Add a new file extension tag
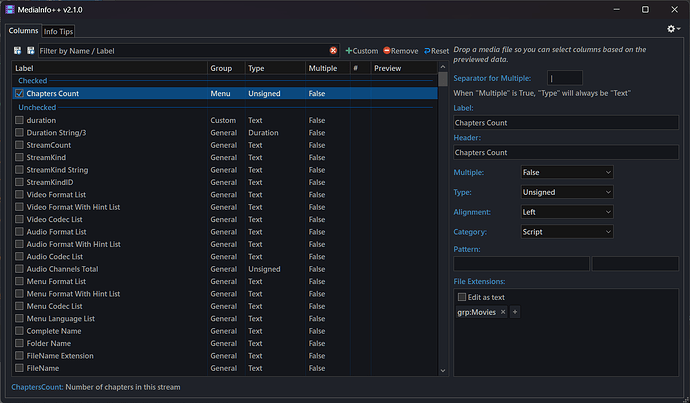 [x=515, y=312]
